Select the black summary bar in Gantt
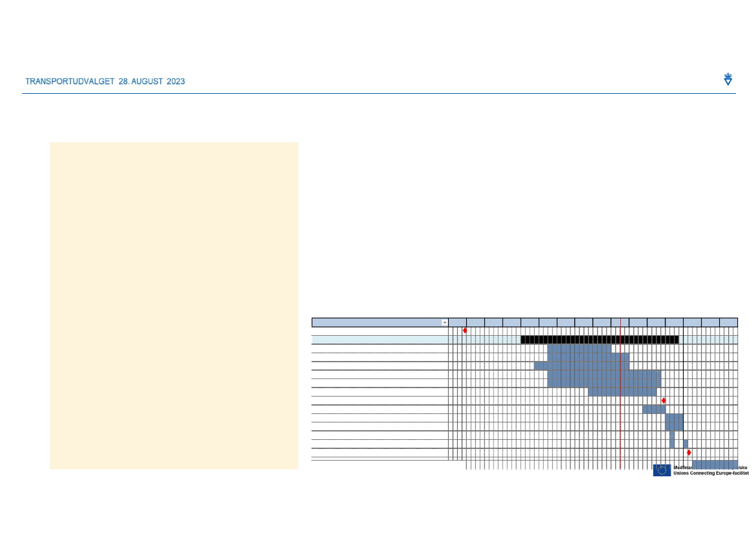The height and width of the screenshot is (535, 756). pos(599,340)
